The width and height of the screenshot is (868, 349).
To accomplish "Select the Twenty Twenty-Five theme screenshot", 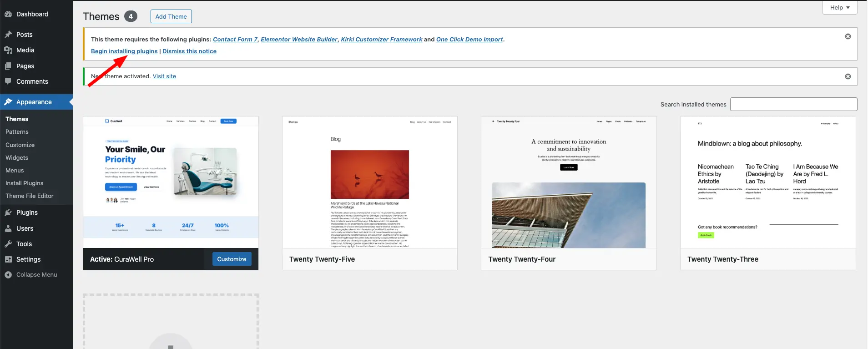I will click(370, 182).
